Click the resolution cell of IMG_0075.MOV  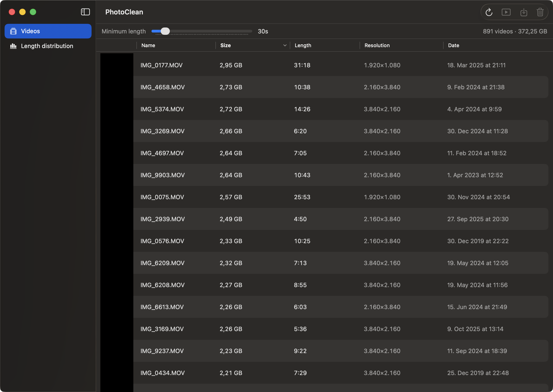[x=382, y=197]
